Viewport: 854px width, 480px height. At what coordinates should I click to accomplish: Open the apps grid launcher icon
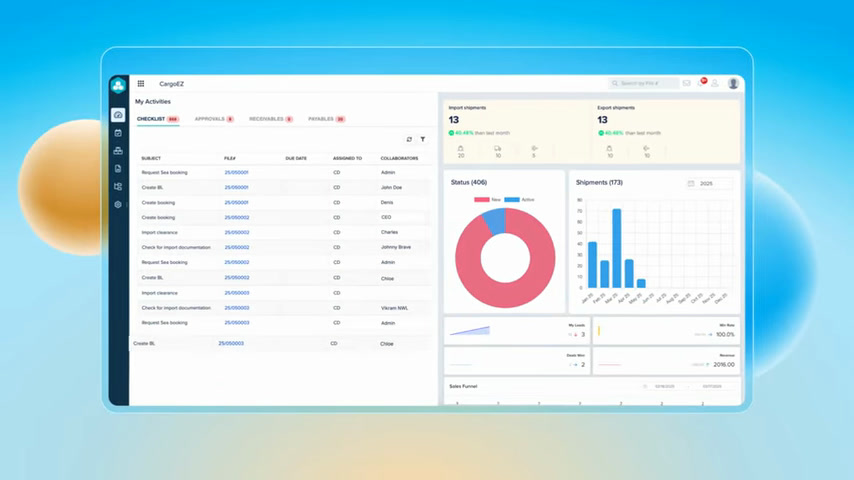[141, 83]
